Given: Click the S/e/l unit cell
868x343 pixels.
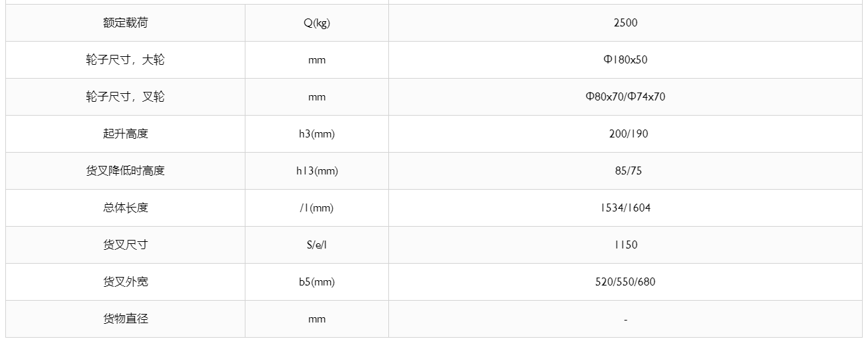Looking at the screenshot, I should (317, 245).
